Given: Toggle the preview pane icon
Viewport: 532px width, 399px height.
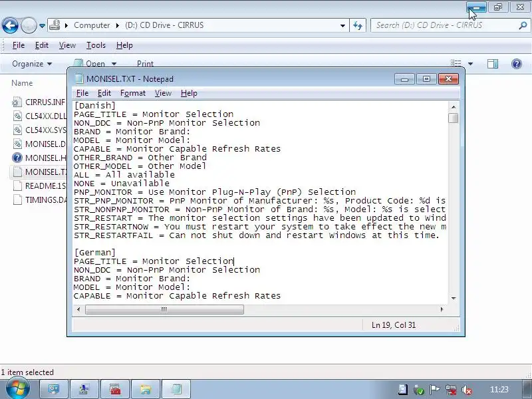Looking at the screenshot, I should [493, 64].
